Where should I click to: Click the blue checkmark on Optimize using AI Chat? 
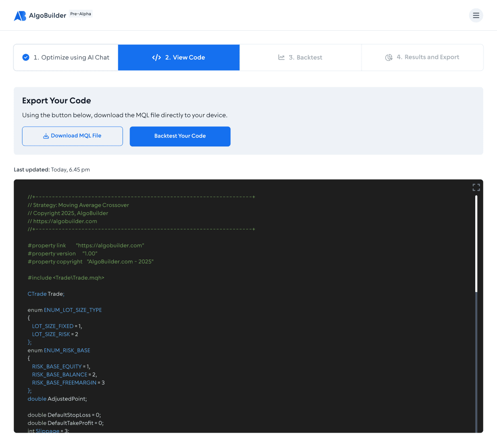25,57
